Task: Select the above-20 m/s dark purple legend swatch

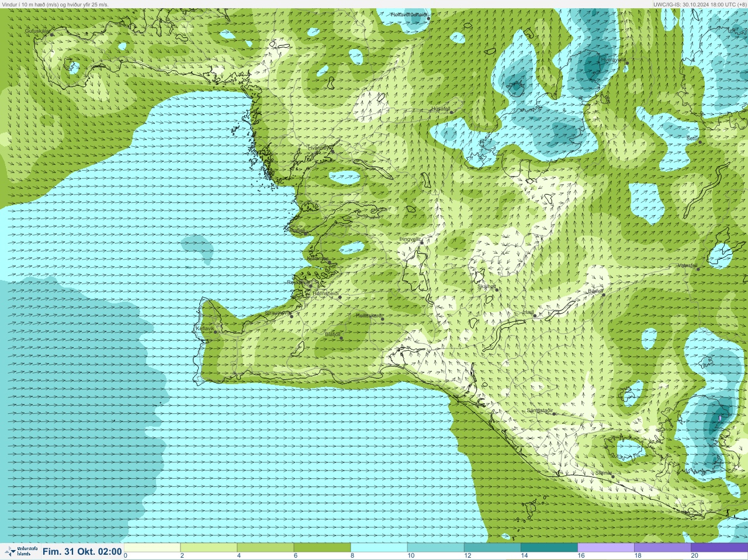Action: (719, 547)
